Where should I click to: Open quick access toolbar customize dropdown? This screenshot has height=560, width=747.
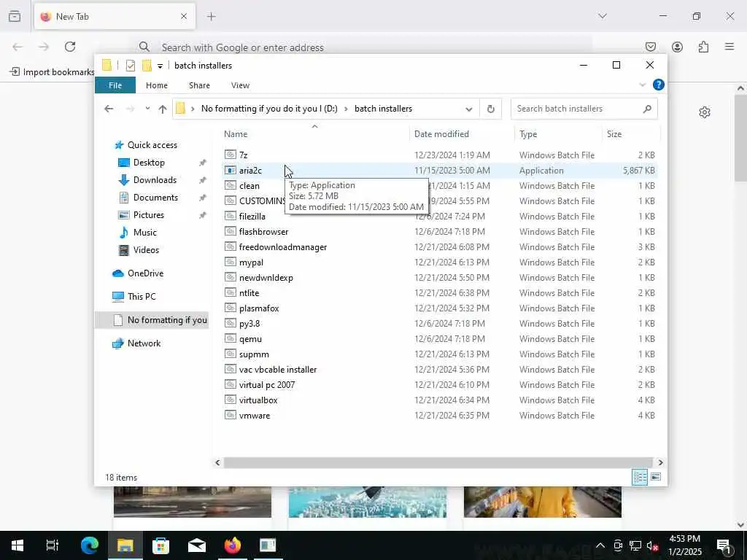tap(160, 66)
